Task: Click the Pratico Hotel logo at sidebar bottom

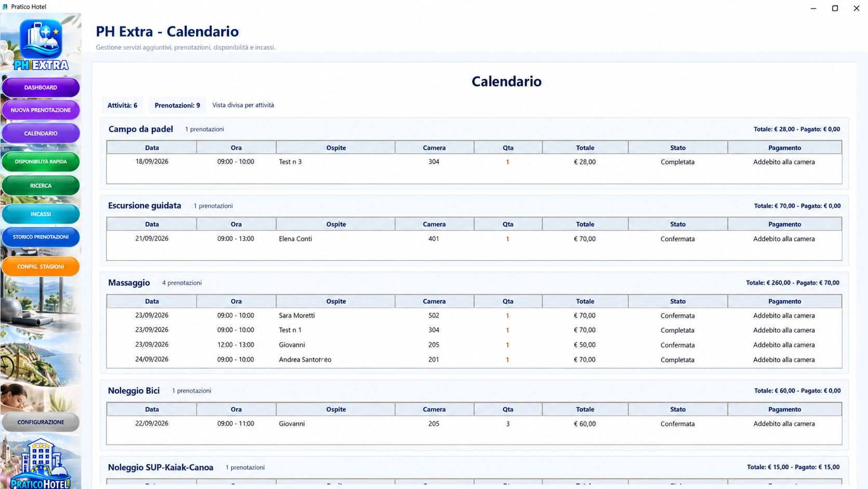Action: pos(40,464)
